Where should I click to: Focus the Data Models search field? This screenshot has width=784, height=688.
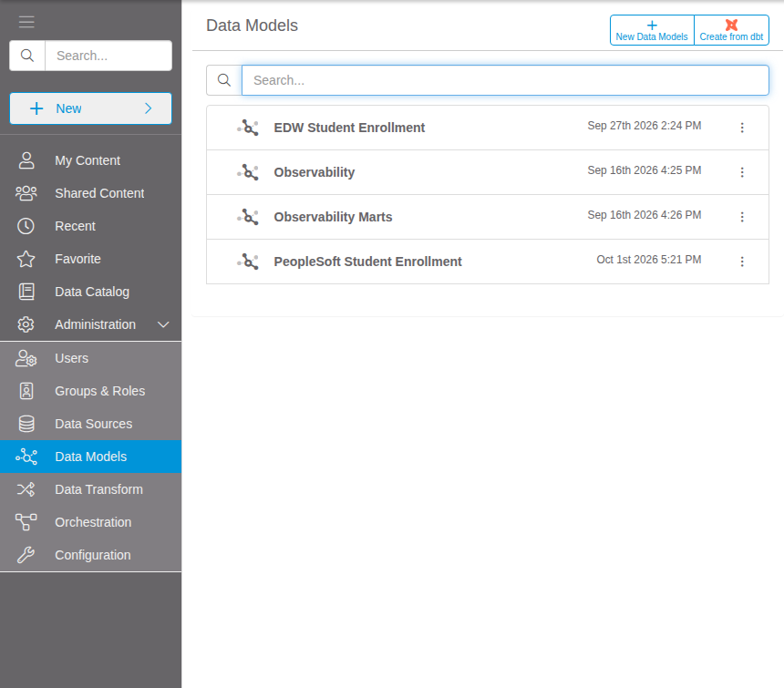[505, 80]
